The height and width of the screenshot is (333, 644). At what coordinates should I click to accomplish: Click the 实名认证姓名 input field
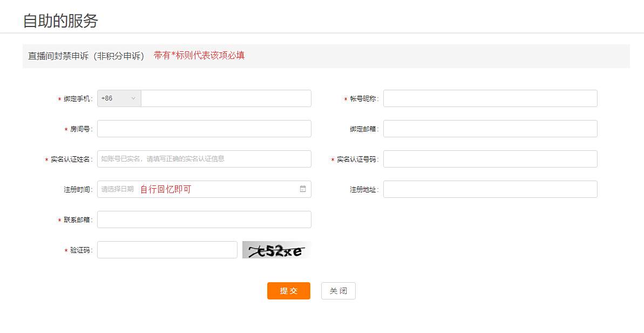point(204,159)
